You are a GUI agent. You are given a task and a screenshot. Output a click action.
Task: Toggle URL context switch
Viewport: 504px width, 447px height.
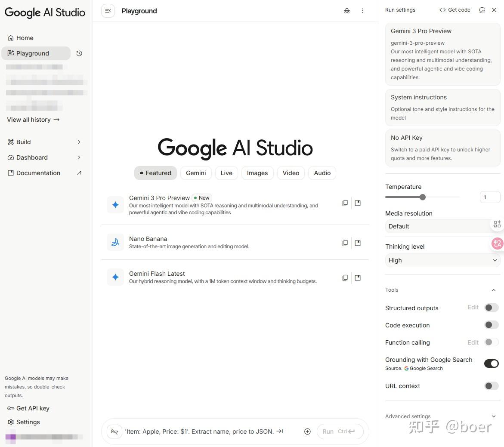[492, 386]
